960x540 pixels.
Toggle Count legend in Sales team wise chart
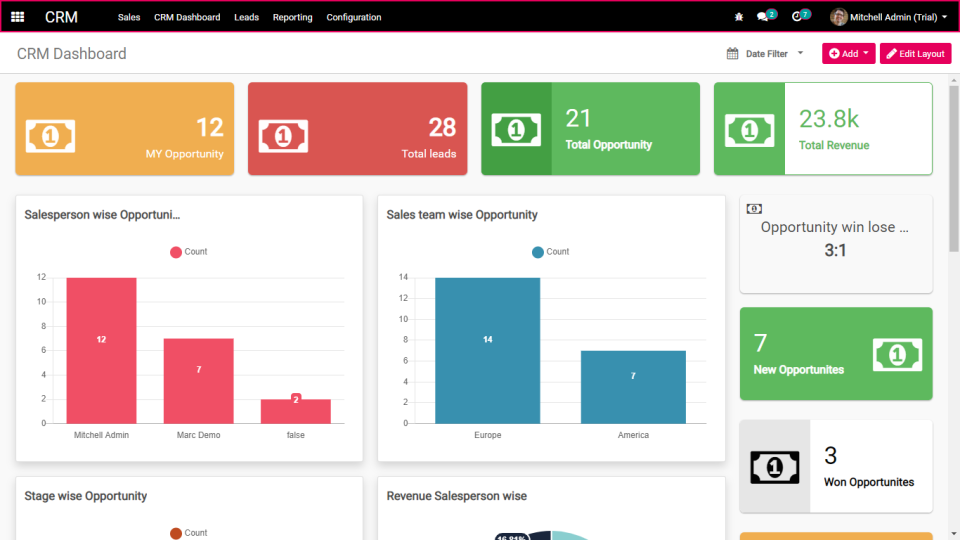[550, 252]
